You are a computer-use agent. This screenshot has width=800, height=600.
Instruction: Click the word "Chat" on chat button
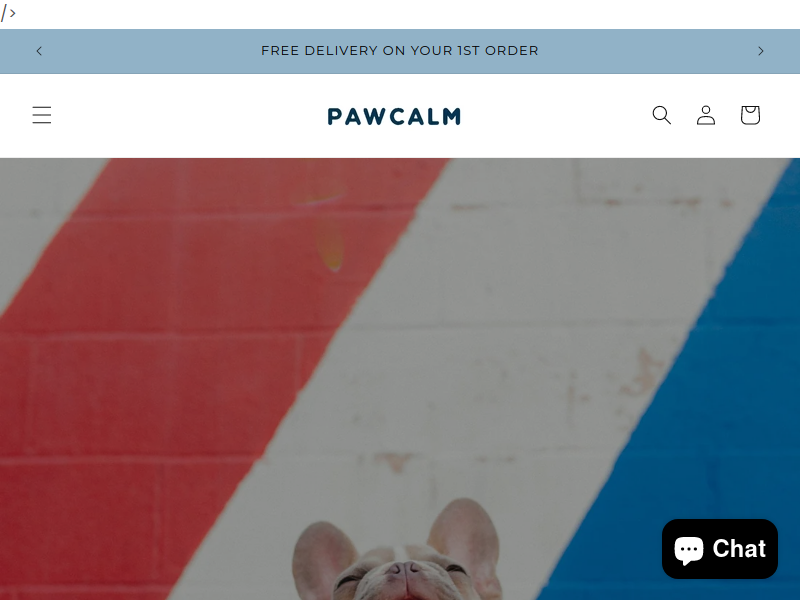pos(739,549)
